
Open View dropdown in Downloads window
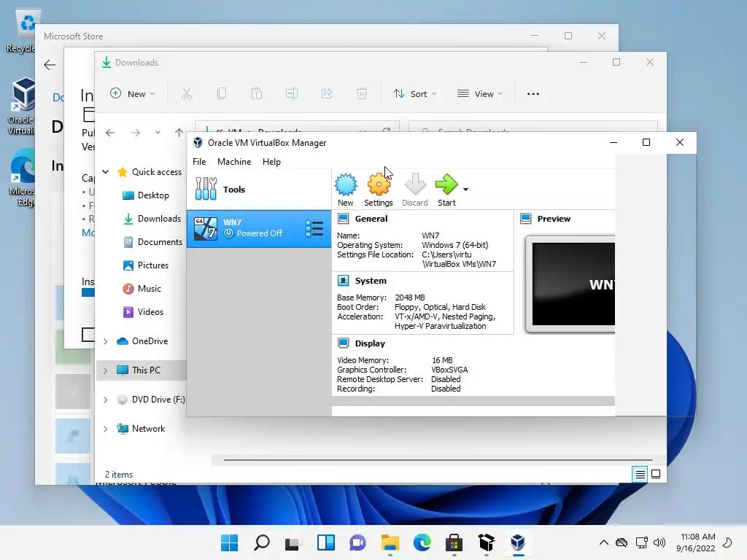(480, 94)
